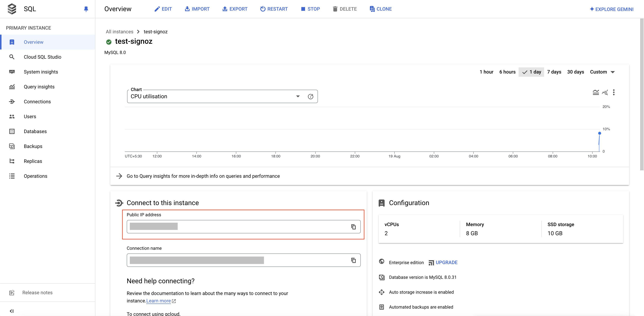Open the Learn more link
Viewport: 644px width, 316px height.
coord(158,301)
